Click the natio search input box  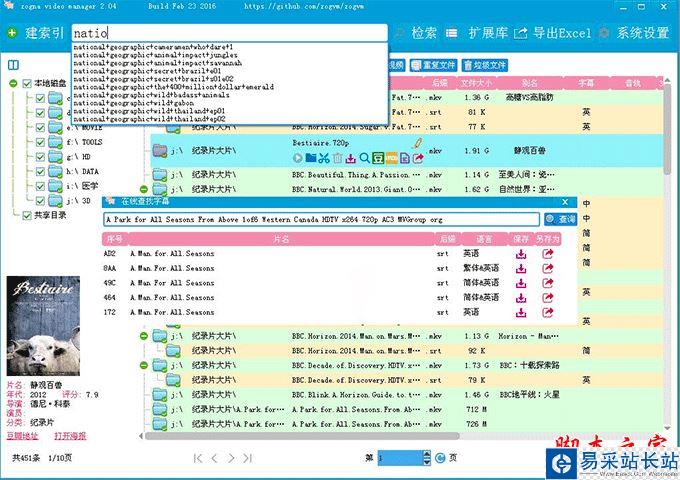[x=229, y=33]
